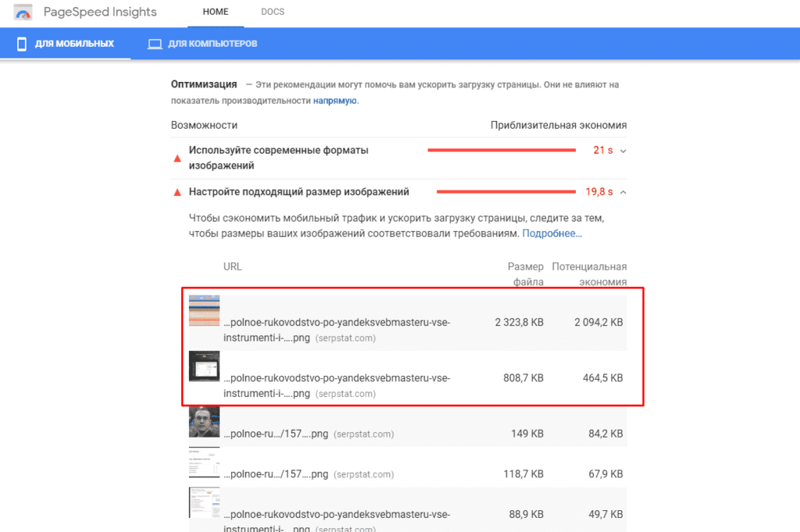Click the URL of the 88,9 KB image
The image size is (800, 532).
coord(337,520)
